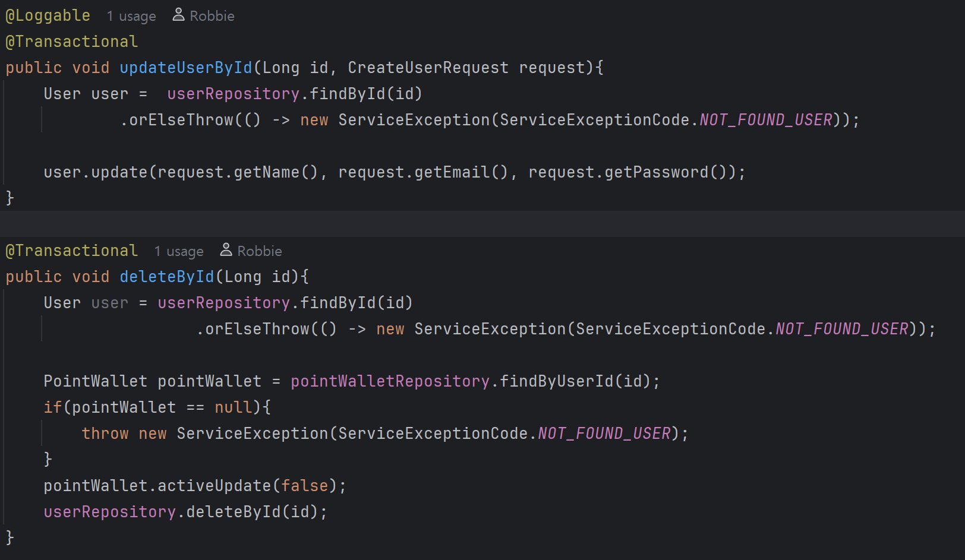Click request.getPassword() call

(632, 172)
